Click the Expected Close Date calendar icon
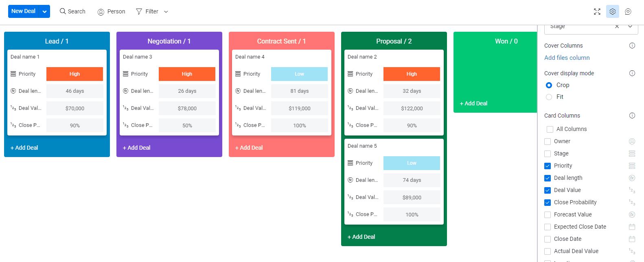 click(631, 227)
